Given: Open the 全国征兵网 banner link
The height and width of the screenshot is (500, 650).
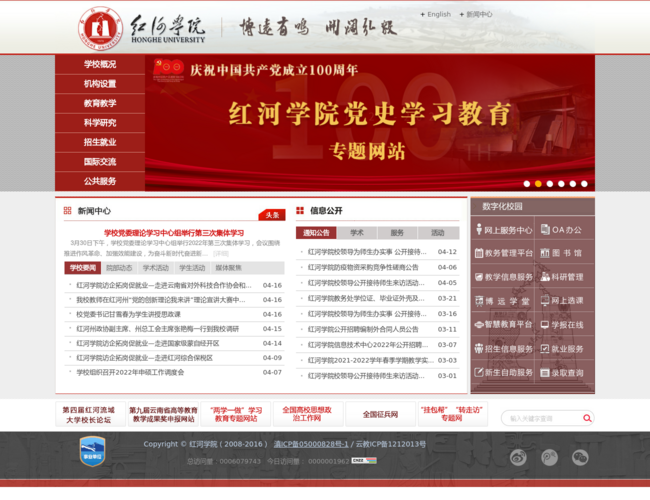Looking at the screenshot, I should 380,414.
